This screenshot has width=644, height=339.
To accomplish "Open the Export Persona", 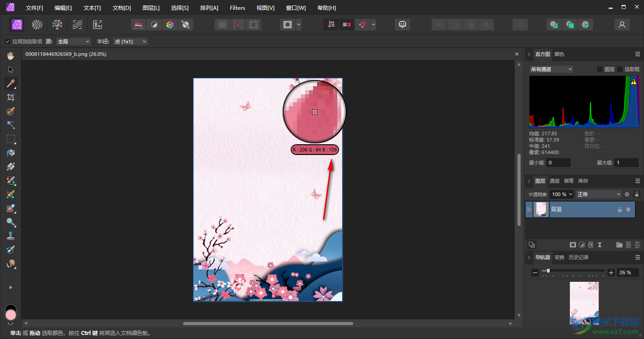I will click(x=97, y=25).
